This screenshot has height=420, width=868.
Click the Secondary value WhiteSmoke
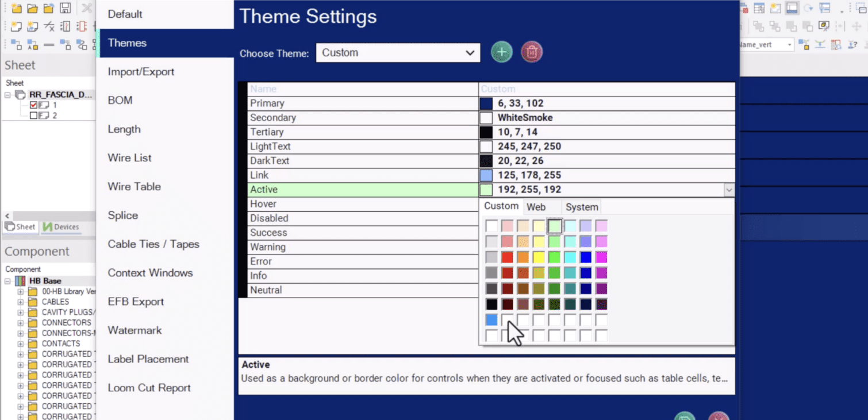coord(525,118)
